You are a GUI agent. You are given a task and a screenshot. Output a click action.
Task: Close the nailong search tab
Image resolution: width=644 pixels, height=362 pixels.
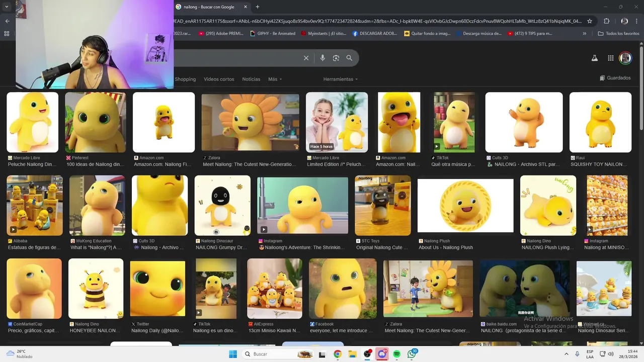[x=246, y=7]
